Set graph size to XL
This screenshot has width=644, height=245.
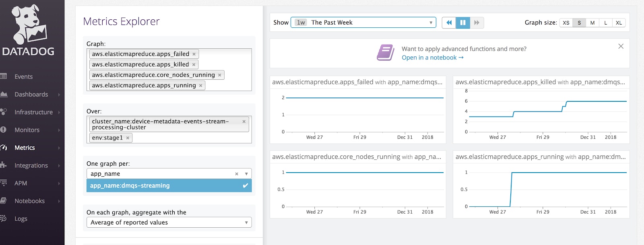coord(619,23)
